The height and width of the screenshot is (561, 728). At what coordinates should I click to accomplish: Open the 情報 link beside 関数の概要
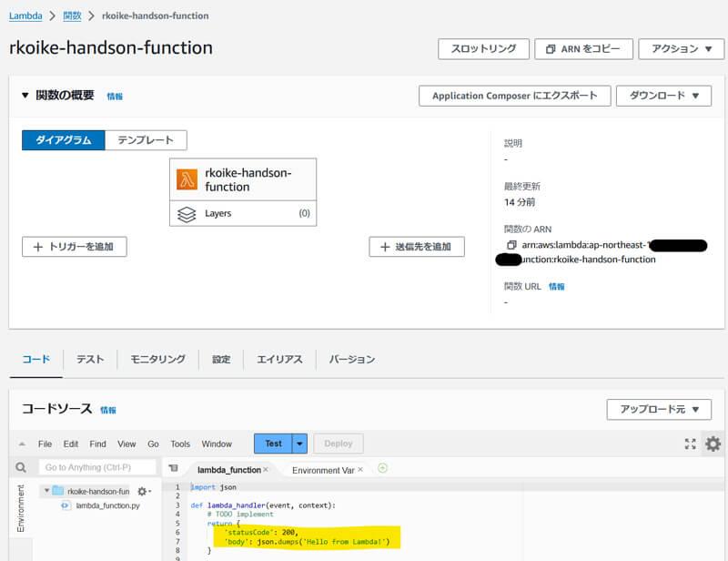[x=115, y=97]
